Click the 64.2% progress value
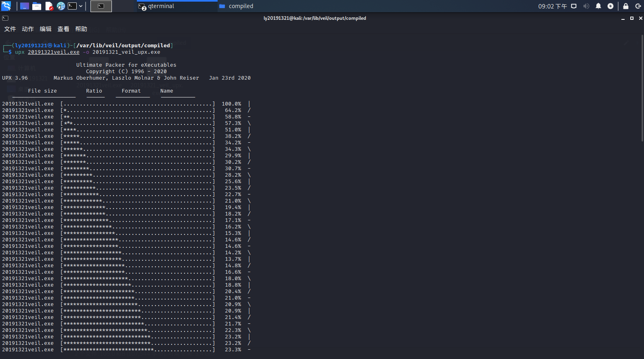This screenshot has height=359, width=644. [233, 110]
